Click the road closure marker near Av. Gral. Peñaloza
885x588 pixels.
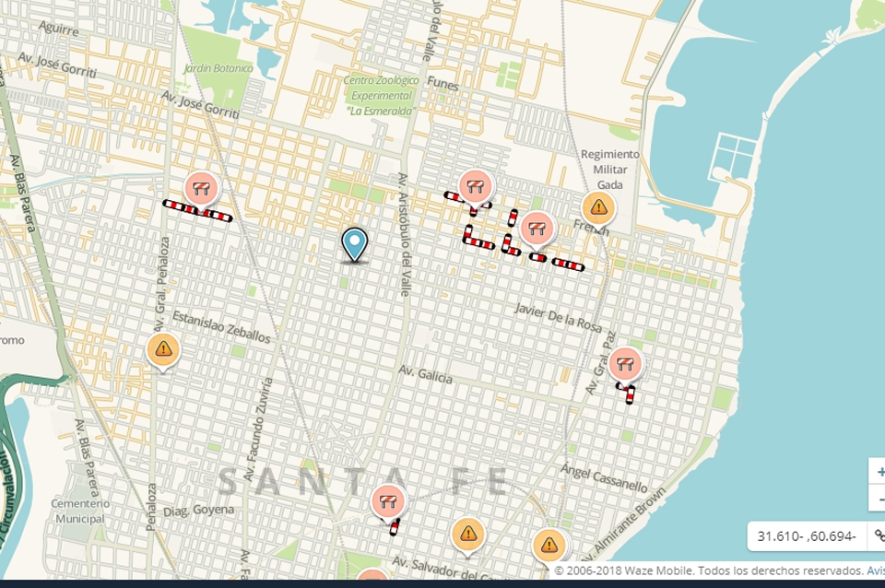tap(201, 188)
